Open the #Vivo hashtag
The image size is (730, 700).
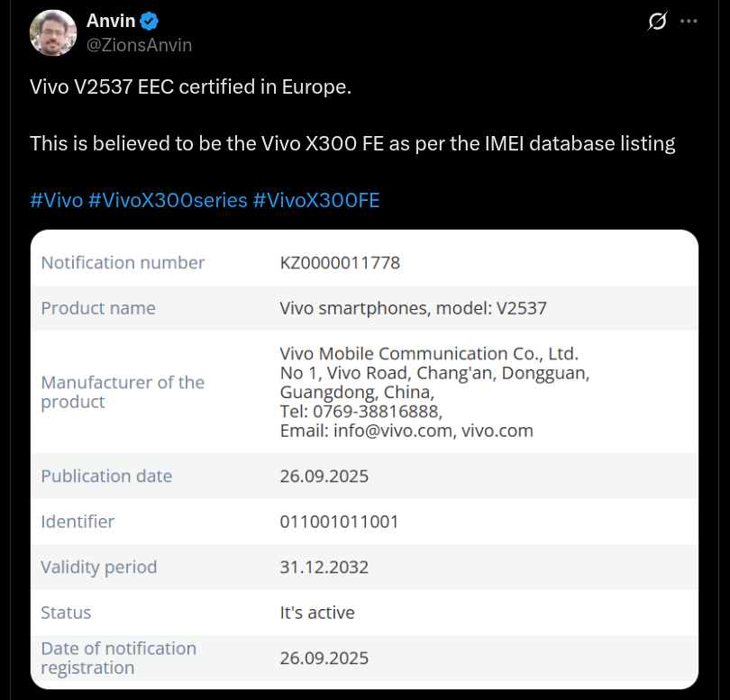point(55,200)
